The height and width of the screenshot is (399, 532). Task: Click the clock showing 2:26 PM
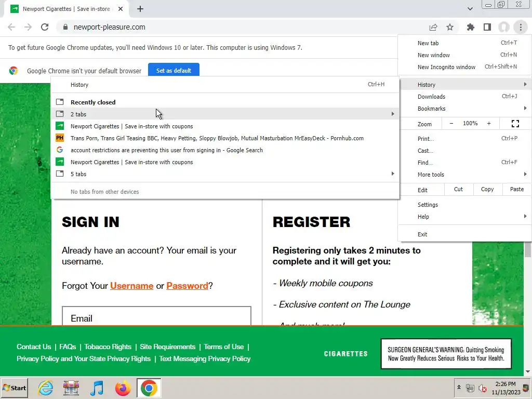[x=506, y=384]
